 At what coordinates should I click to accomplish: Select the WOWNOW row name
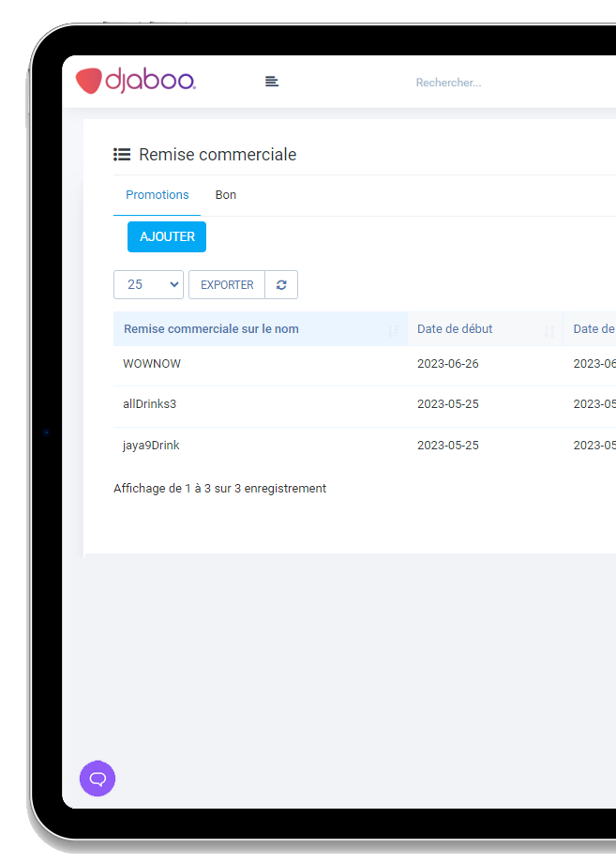point(152,364)
